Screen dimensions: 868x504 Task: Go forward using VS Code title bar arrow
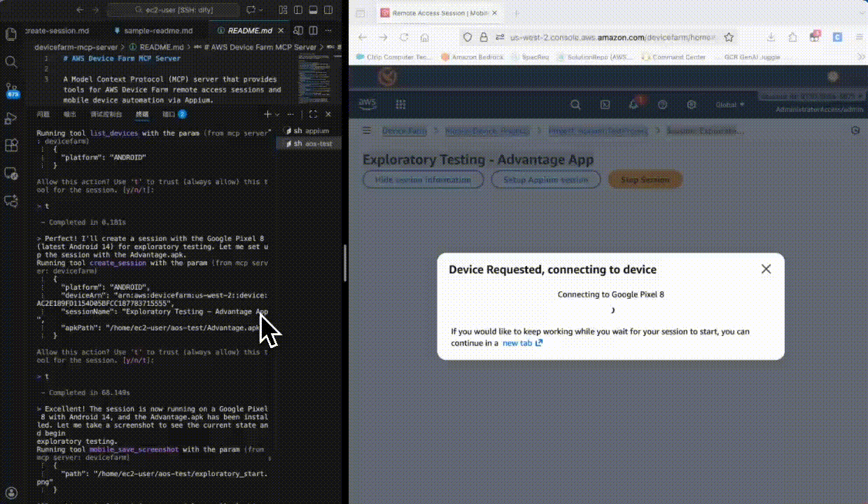[96, 10]
